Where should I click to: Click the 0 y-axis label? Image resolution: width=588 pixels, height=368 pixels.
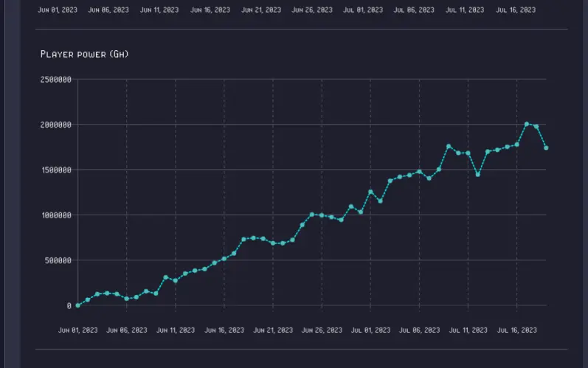tap(69, 306)
